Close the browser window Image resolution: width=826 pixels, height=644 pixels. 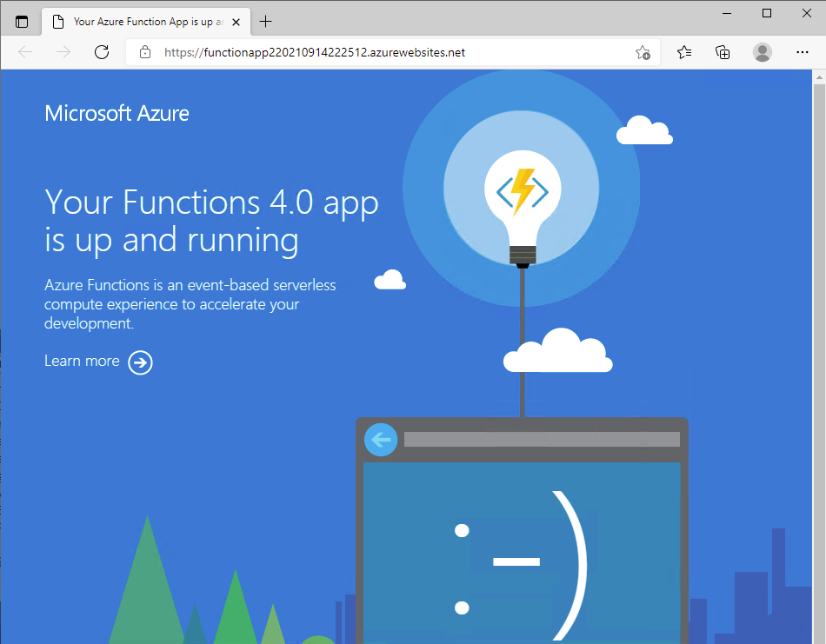click(x=807, y=13)
